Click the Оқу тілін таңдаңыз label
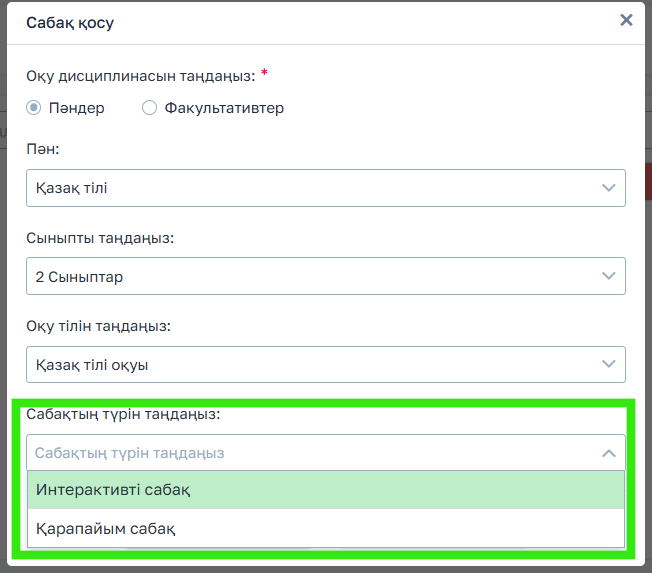This screenshot has height=573, width=652. pyautogui.click(x=98, y=326)
